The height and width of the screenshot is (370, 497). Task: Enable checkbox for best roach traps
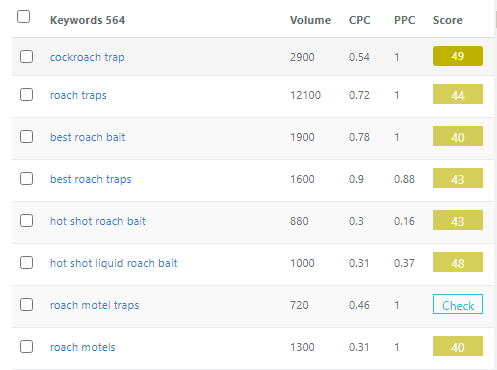point(26,179)
